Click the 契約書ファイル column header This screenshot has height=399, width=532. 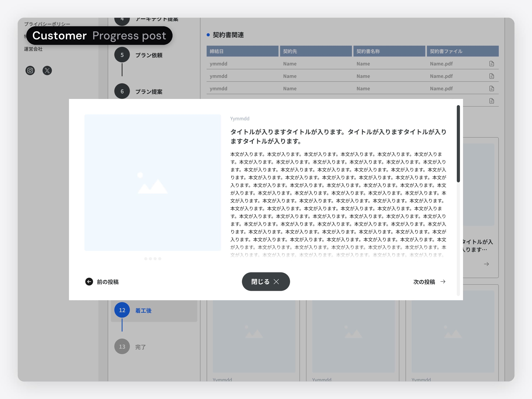[463, 51]
